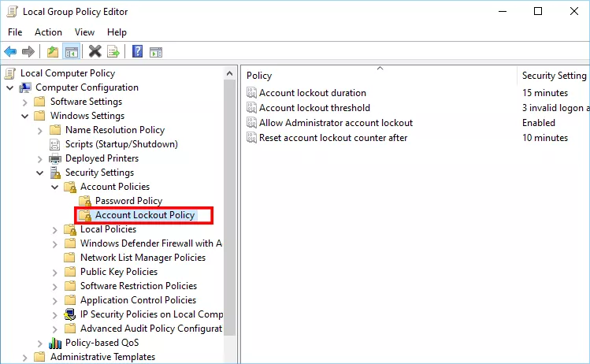Click Account lockout threshold policy icon

251,108
